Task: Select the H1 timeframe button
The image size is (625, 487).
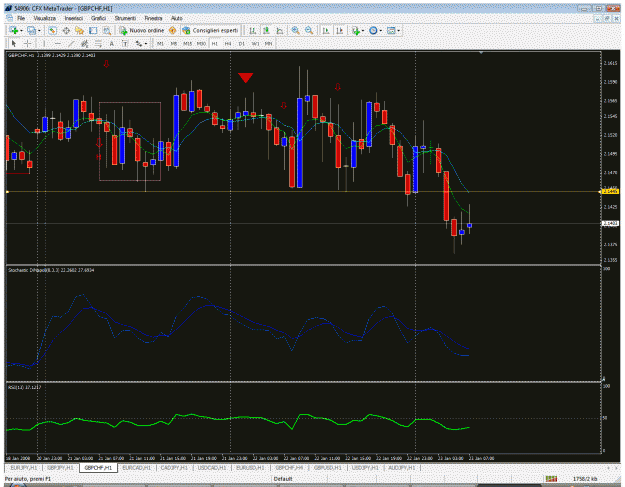Action: tap(214, 43)
